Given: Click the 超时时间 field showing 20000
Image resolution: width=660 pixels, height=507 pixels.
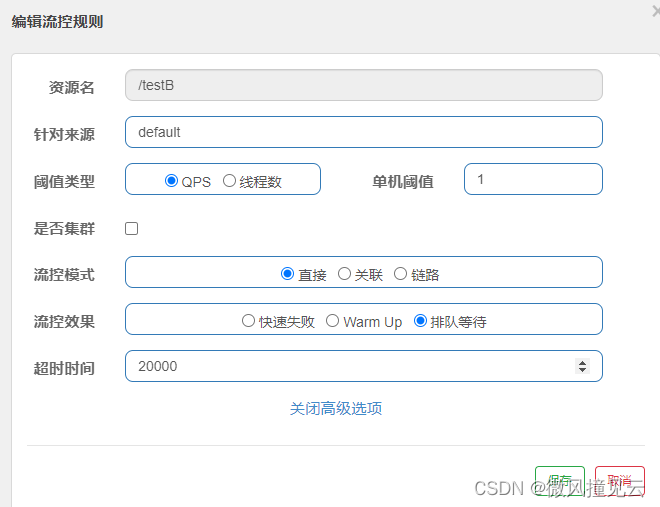Looking at the screenshot, I should [364, 366].
